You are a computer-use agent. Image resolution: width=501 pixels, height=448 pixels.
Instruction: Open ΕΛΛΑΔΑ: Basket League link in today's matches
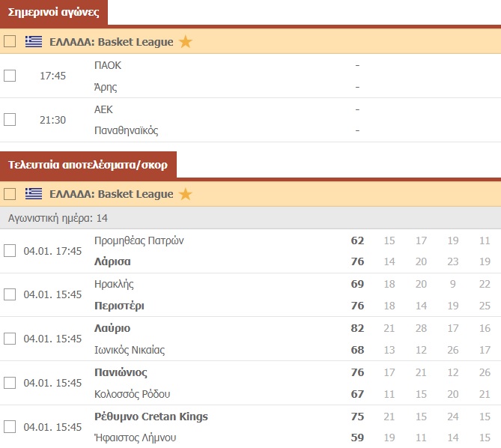pos(111,42)
